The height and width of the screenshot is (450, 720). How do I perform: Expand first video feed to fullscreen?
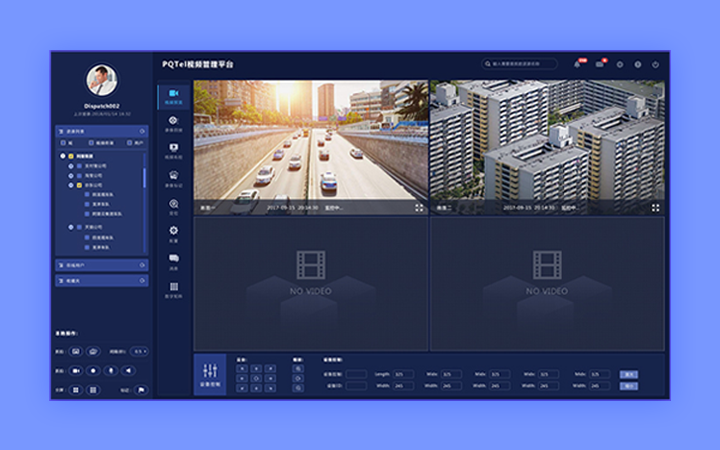coord(419,208)
